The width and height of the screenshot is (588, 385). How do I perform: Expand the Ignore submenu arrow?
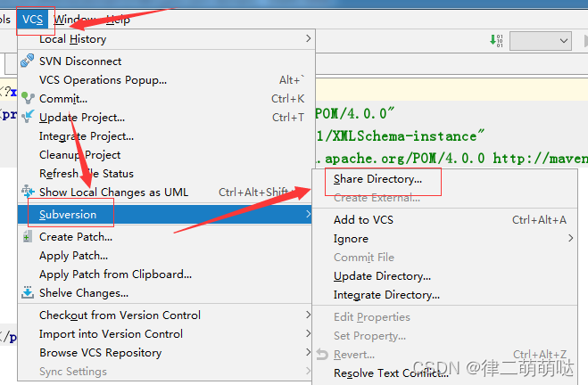click(x=570, y=238)
